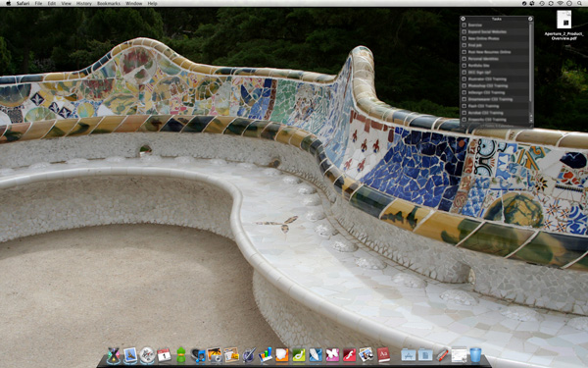Open the Bookmarks menu
Viewport: 588px width, 368px height.
109,3
